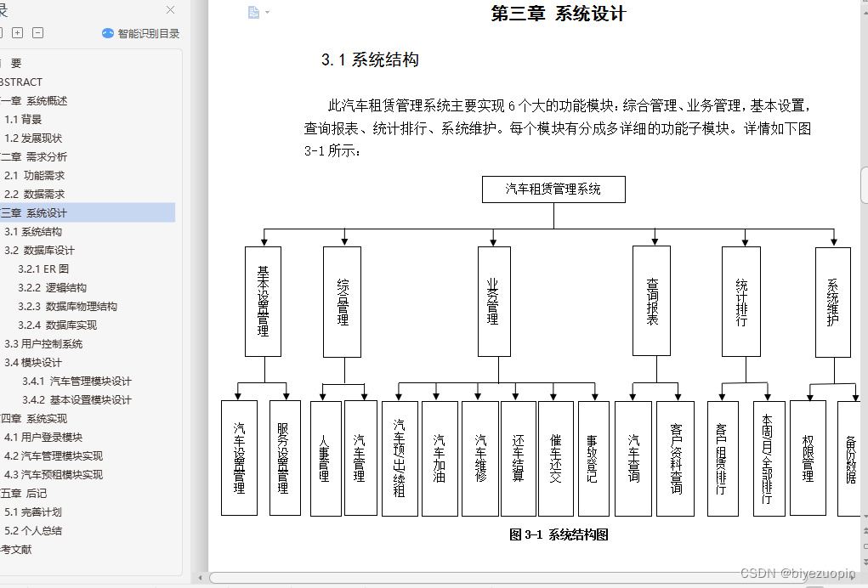
Task: Click diagram box 事故登记
Action: pyautogui.click(x=593, y=459)
